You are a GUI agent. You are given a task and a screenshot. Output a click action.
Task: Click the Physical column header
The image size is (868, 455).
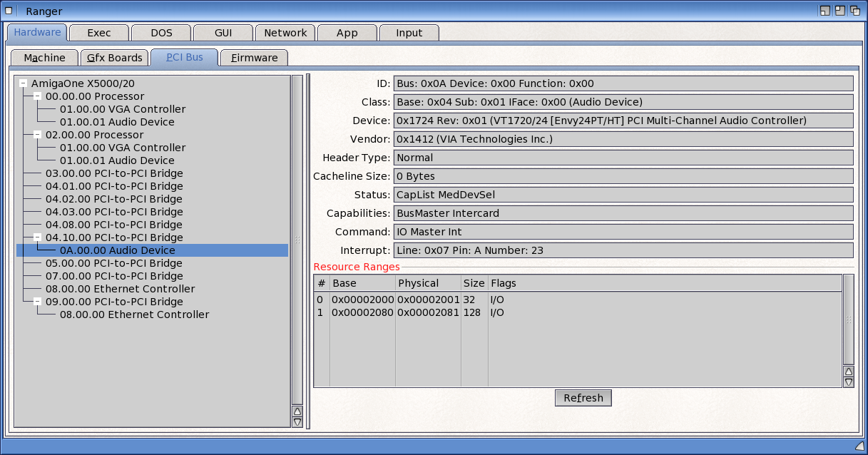[x=427, y=283]
